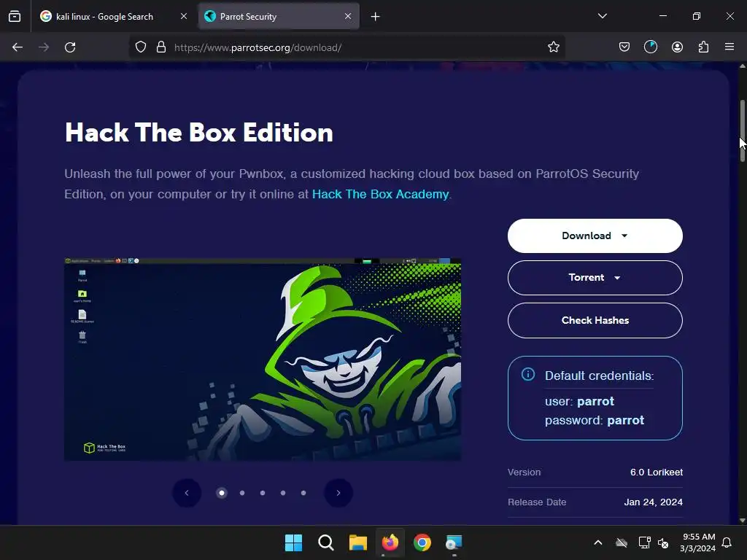747x560 pixels.
Task: Open the notifications bell
Action: click(727, 542)
